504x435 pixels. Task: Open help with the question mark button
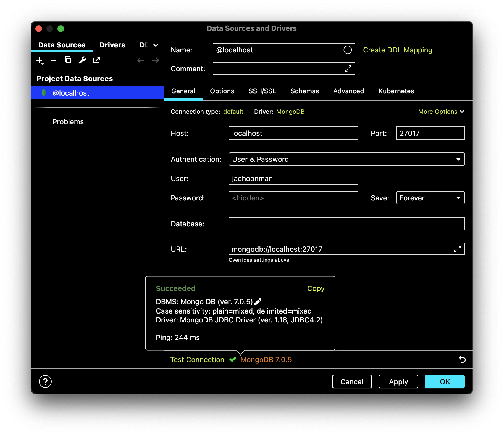click(x=45, y=381)
